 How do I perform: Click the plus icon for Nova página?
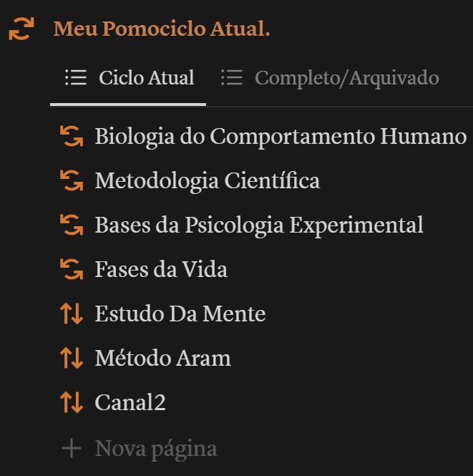72,448
